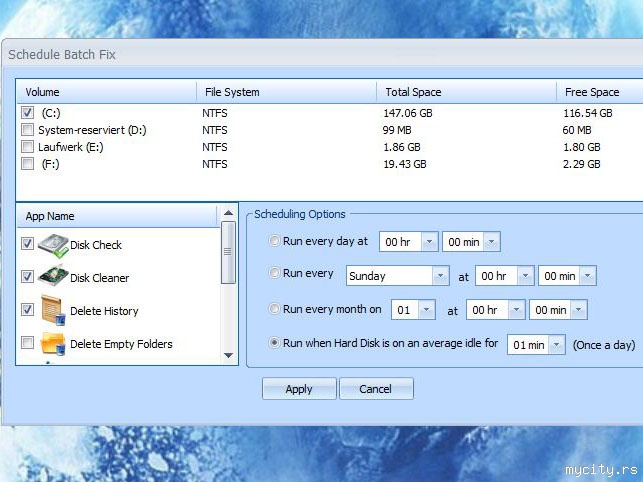Uncheck the (C:) volume checkbox
The image size is (643, 482).
tap(27, 112)
